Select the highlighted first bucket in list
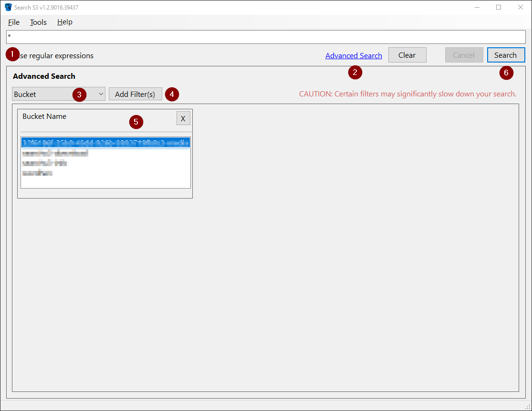 (105, 143)
